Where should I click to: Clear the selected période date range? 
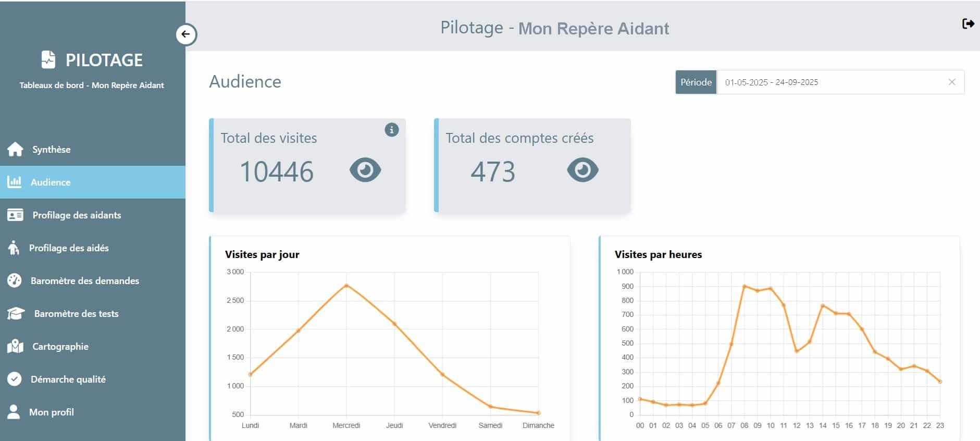pyautogui.click(x=951, y=82)
